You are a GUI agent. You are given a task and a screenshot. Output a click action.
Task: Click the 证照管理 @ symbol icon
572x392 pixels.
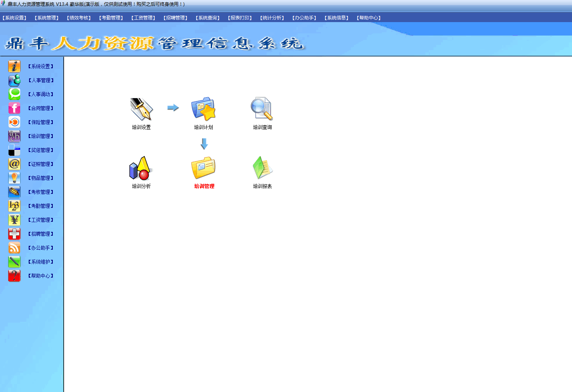14,164
